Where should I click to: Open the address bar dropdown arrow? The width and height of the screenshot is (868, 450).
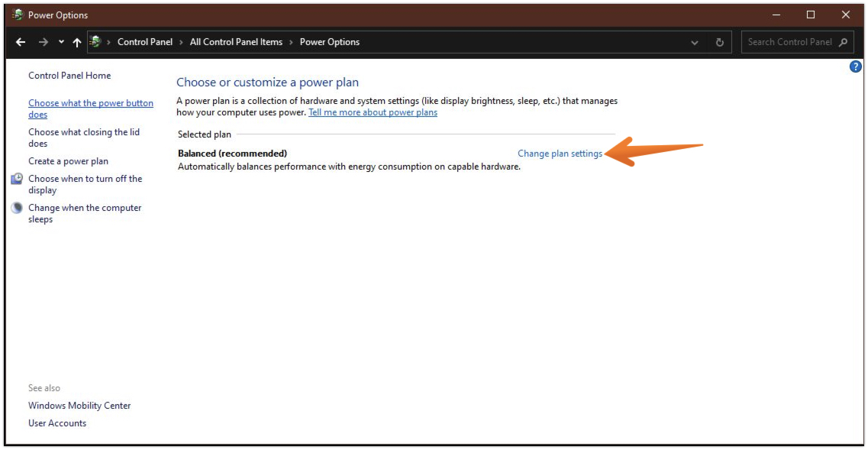click(x=695, y=42)
